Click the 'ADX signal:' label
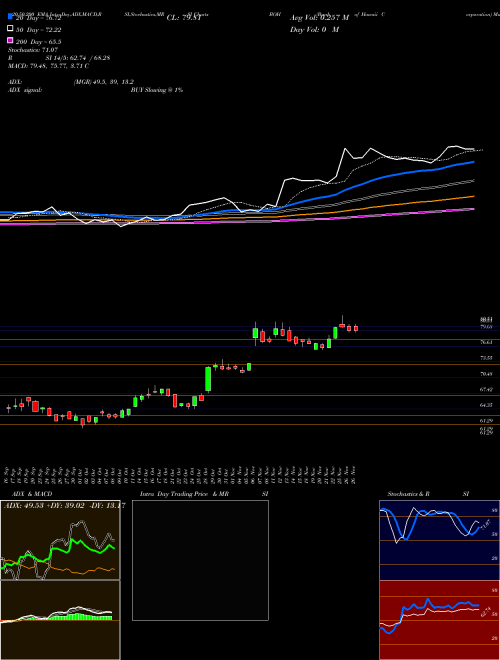 point(25,90)
